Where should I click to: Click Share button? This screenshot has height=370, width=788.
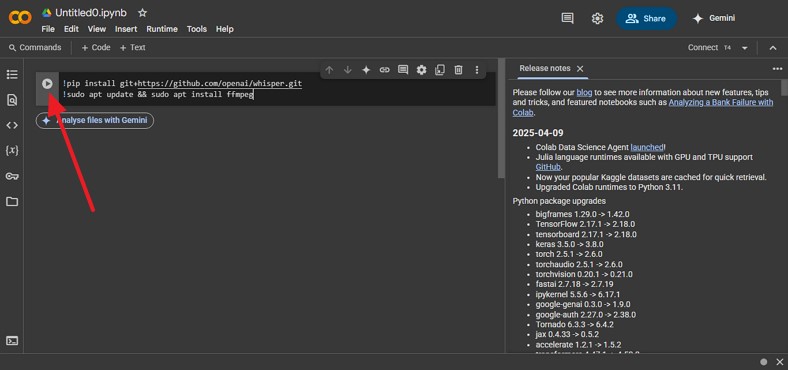[x=646, y=19]
